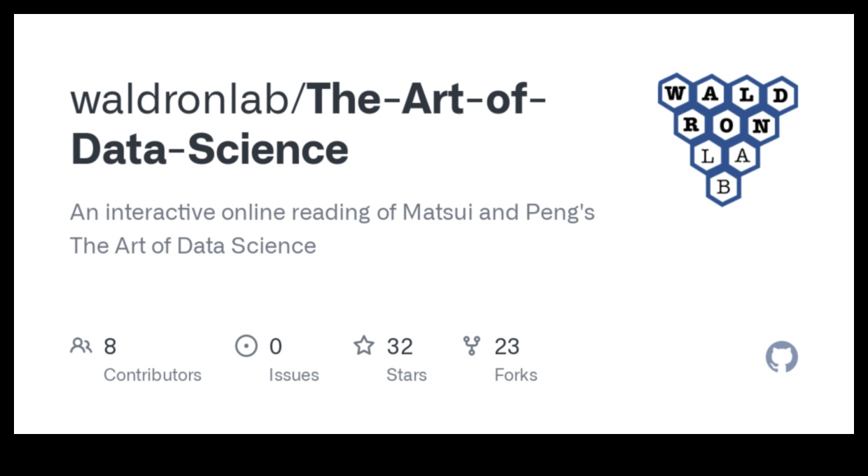The height and width of the screenshot is (476, 868).
Task: Click the star icon beside 32
Action: point(364,346)
